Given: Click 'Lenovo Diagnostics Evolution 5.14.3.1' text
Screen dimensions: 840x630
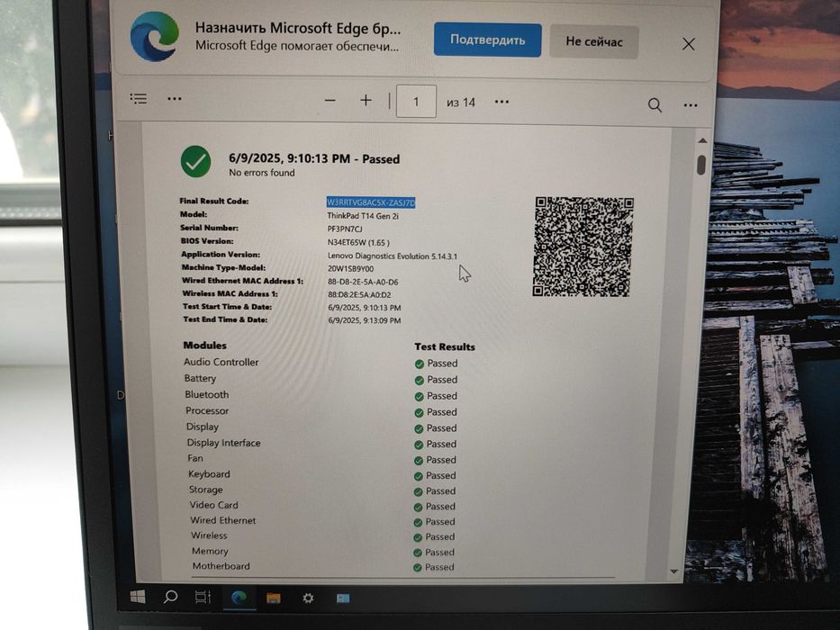Looking at the screenshot, I should coord(393,256).
